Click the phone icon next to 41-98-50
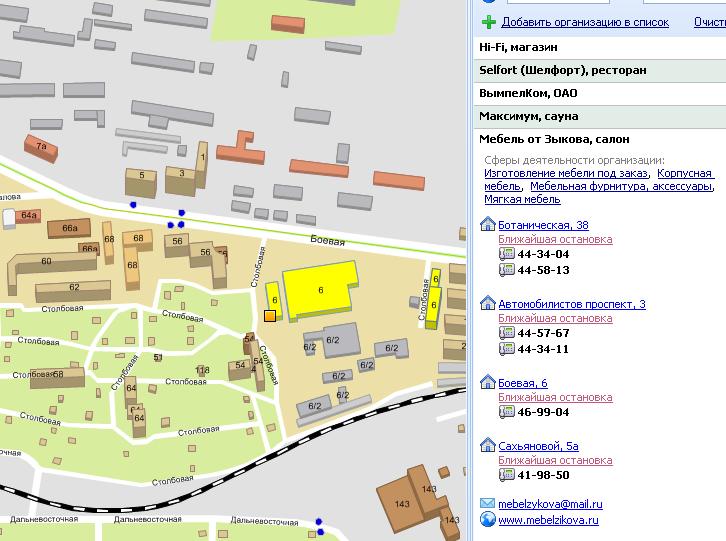The height and width of the screenshot is (541, 726). click(506, 475)
